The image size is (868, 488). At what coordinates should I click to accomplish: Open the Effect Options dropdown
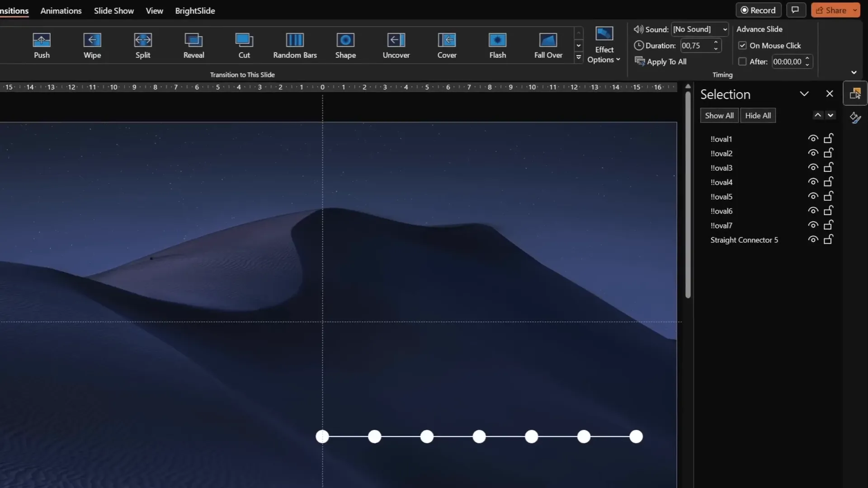tap(604, 44)
